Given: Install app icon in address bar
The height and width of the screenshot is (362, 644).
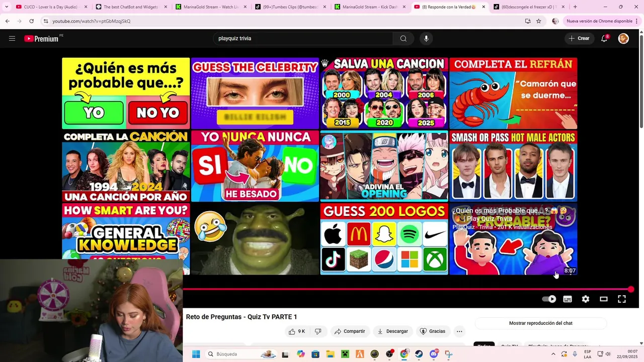Looking at the screenshot, I should click(528, 21).
